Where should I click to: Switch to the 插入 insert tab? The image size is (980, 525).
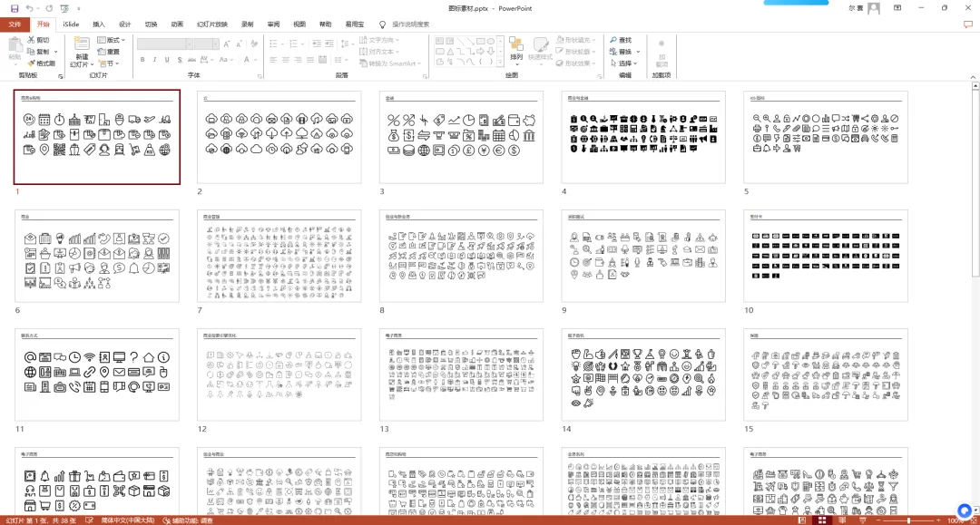[x=99, y=24]
